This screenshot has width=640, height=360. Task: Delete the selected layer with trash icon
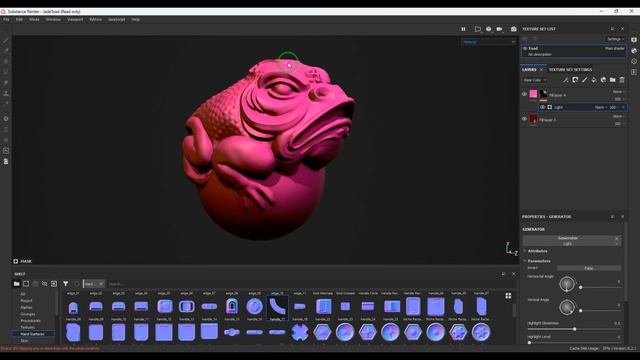click(622, 80)
